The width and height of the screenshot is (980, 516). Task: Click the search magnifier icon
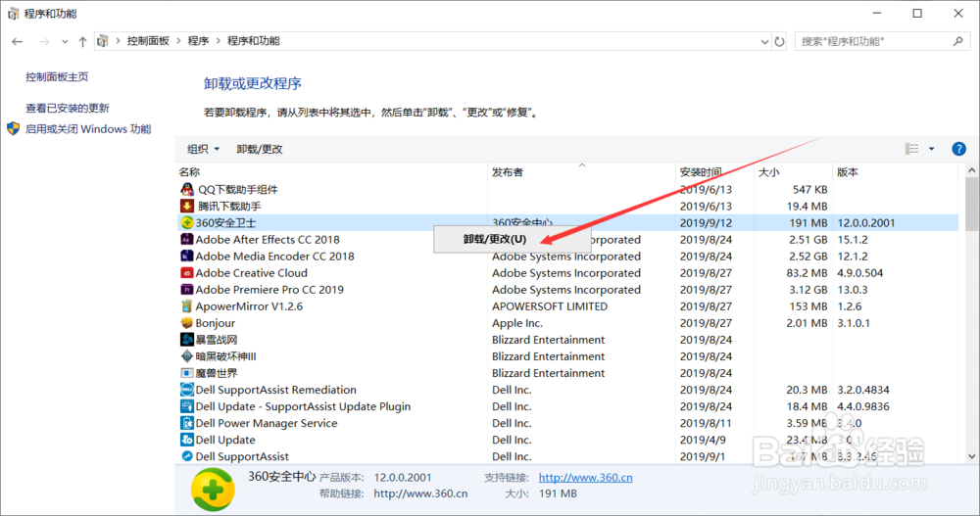(958, 41)
